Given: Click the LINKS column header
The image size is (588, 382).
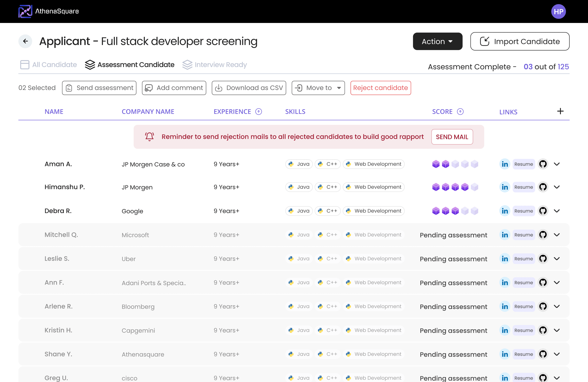Looking at the screenshot, I should point(508,112).
